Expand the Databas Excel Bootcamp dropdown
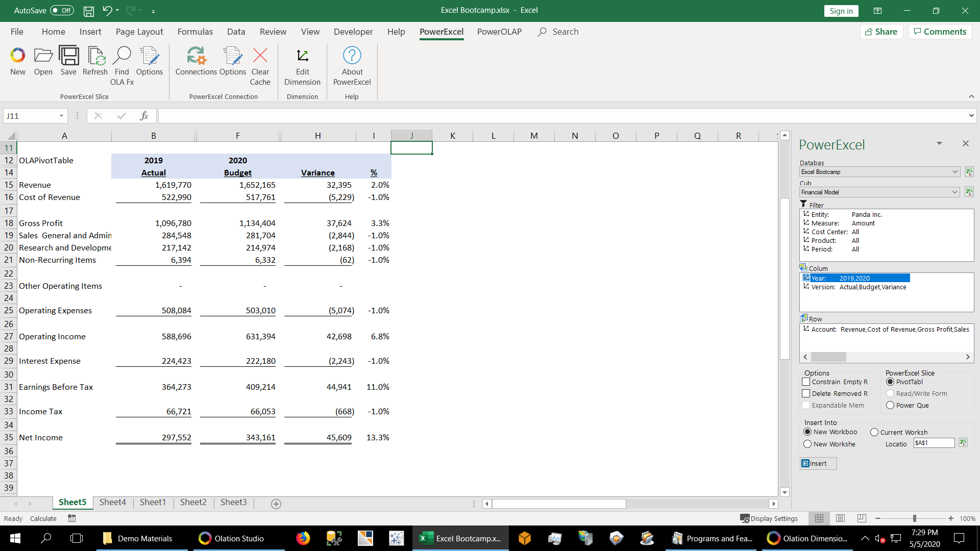This screenshot has width=980, height=551. coord(955,172)
